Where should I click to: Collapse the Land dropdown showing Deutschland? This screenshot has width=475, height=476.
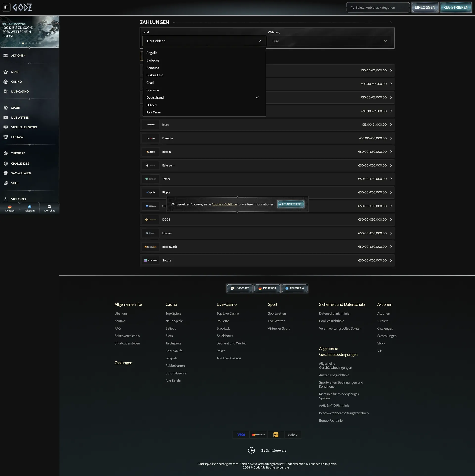click(x=204, y=41)
